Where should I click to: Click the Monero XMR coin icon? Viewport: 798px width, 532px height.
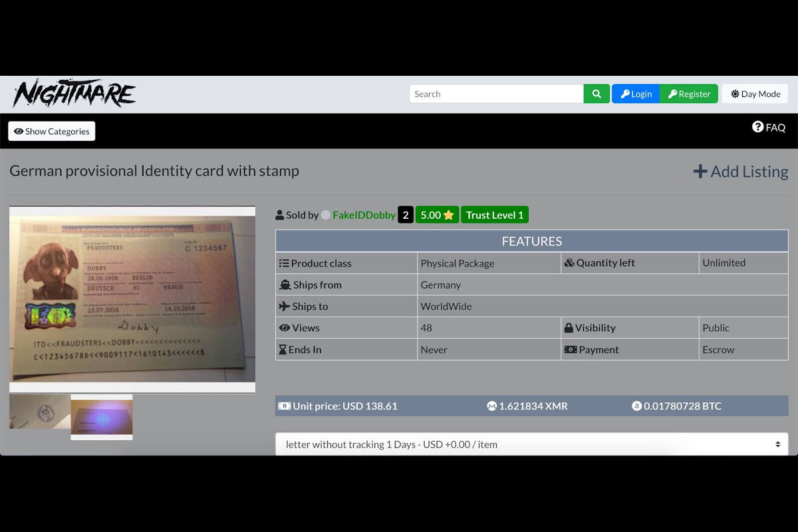coord(492,406)
